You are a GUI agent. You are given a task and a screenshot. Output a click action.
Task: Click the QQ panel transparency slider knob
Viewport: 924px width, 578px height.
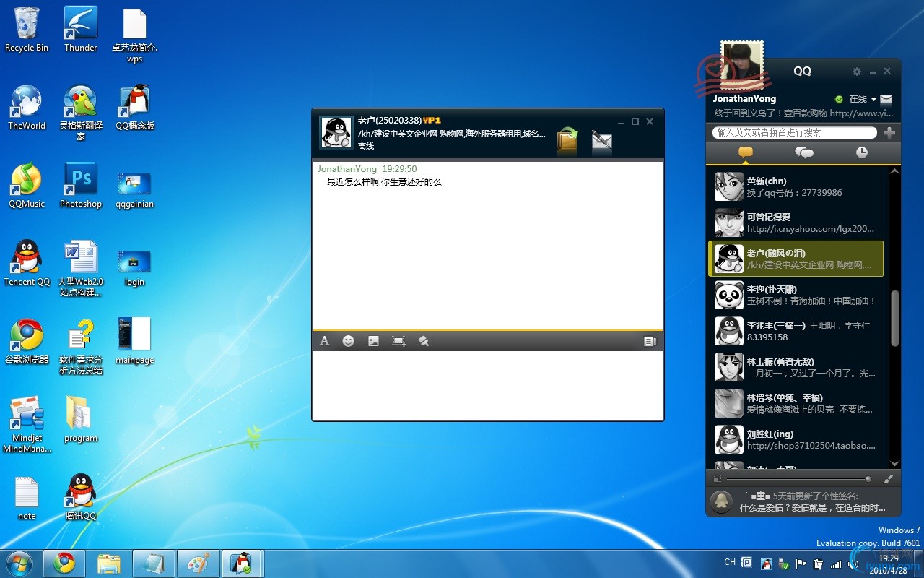coord(868,479)
